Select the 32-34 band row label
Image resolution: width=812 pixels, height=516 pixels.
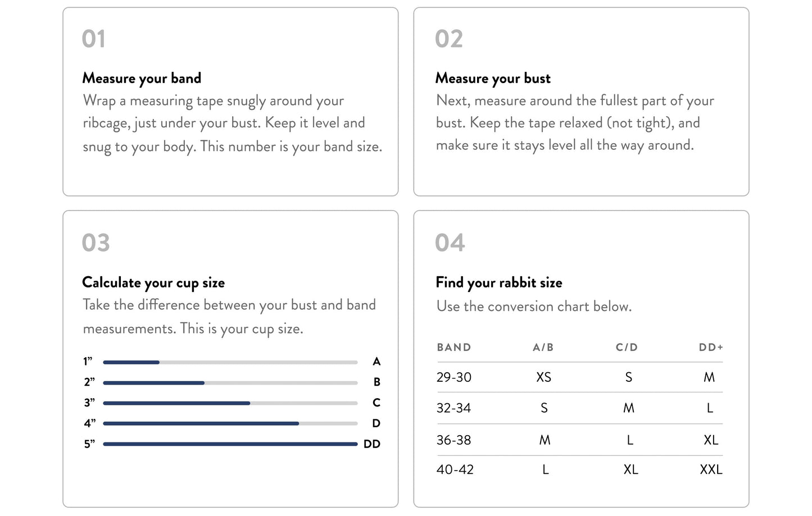tap(454, 408)
